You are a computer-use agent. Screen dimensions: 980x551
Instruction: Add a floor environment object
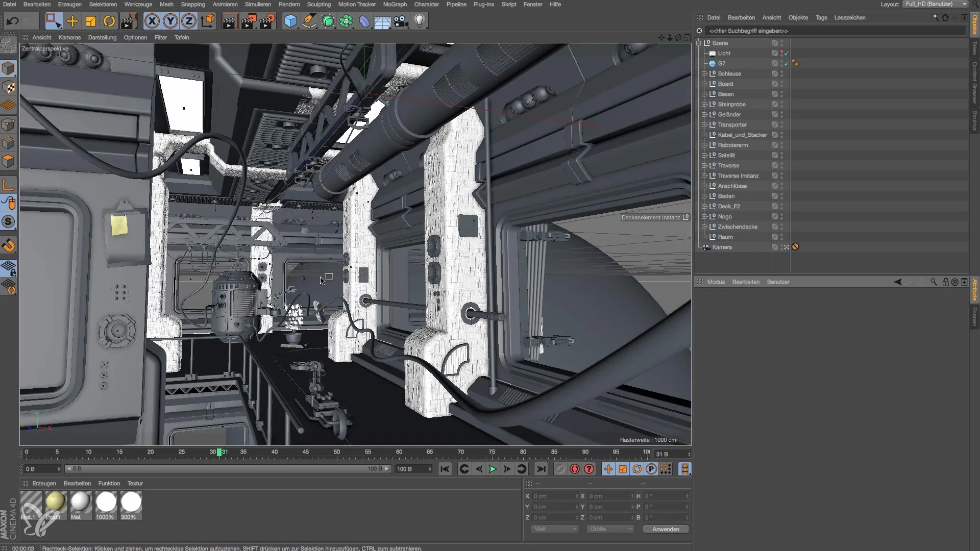383,21
